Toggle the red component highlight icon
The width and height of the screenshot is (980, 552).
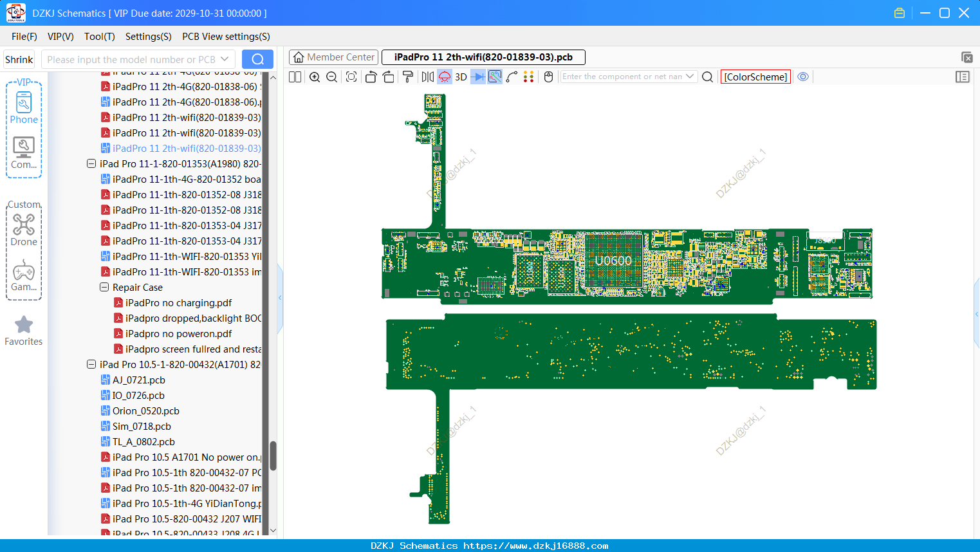pyautogui.click(x=445, y=77)
